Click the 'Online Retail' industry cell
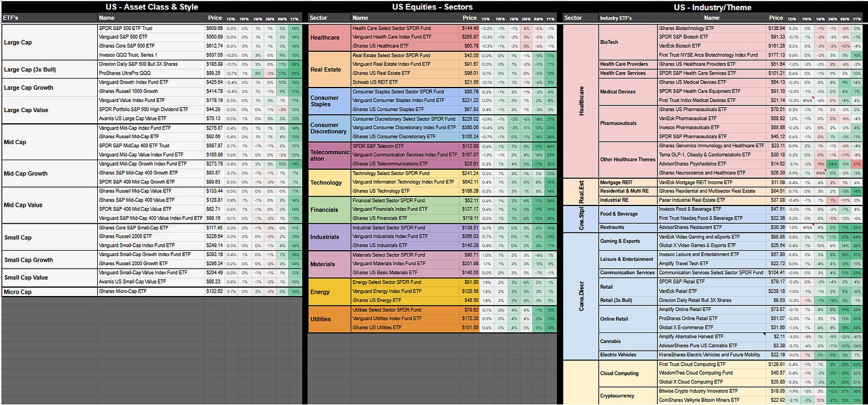The image size is (868, 405). [628, 319]
